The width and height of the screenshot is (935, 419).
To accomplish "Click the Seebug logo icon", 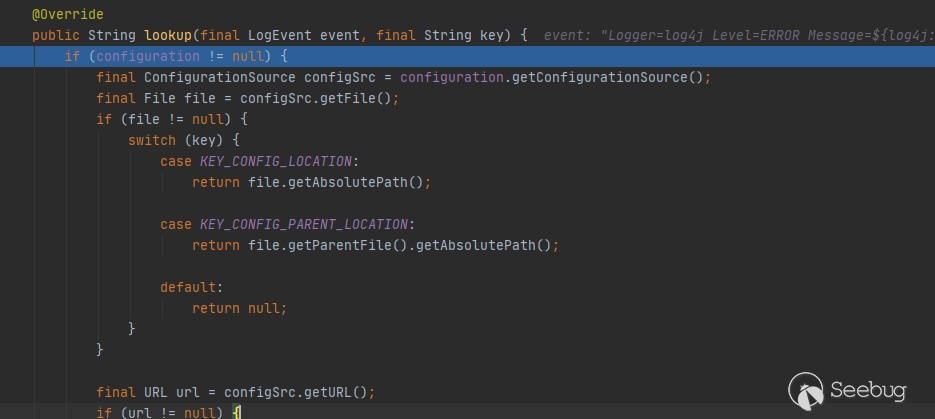I will [807, 391].
